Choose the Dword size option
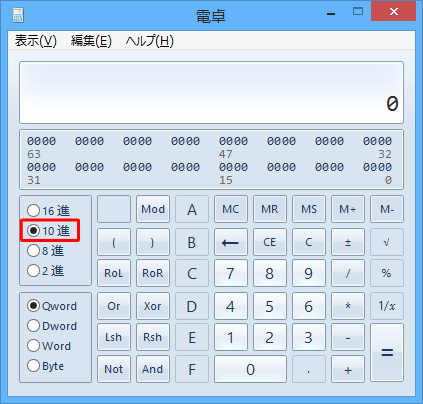This screenshot has height=404, width=423. point(52,326)
